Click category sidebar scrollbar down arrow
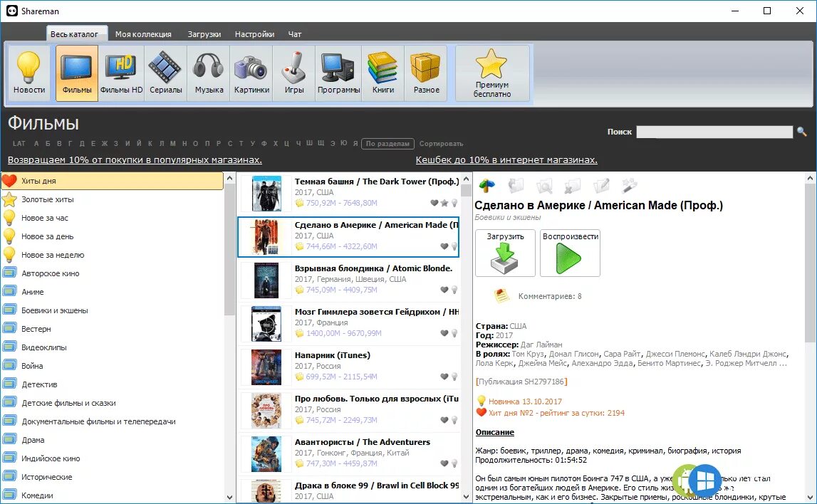 point(230,497)
